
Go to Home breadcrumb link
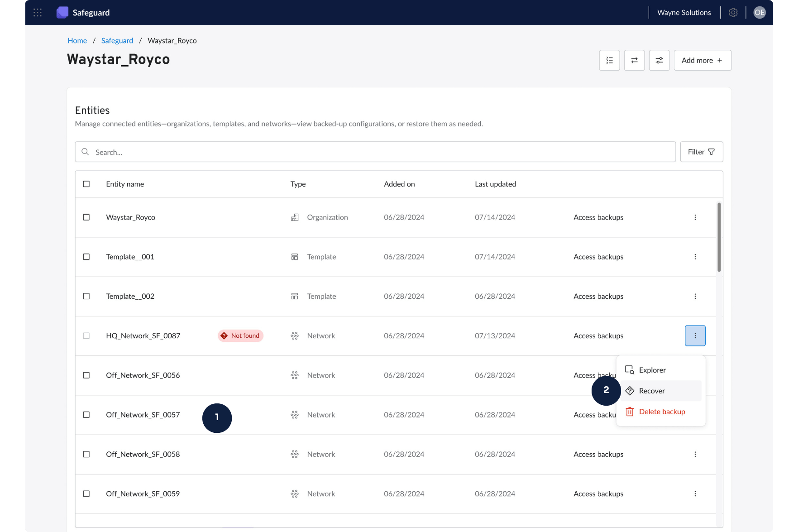(x=77, y=40)
